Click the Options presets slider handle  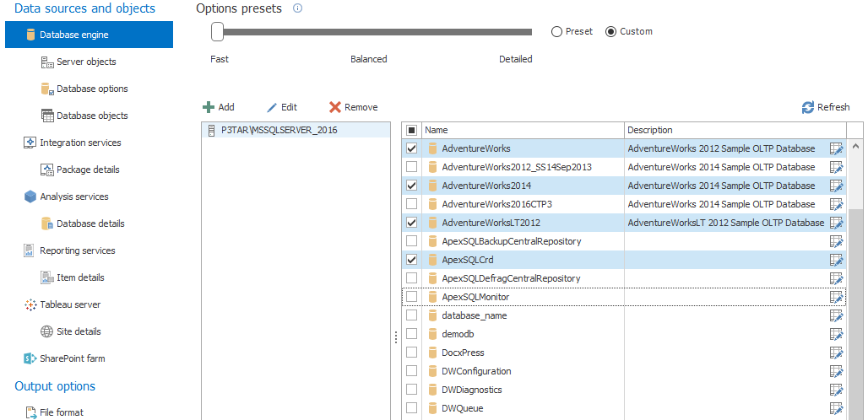217,32
